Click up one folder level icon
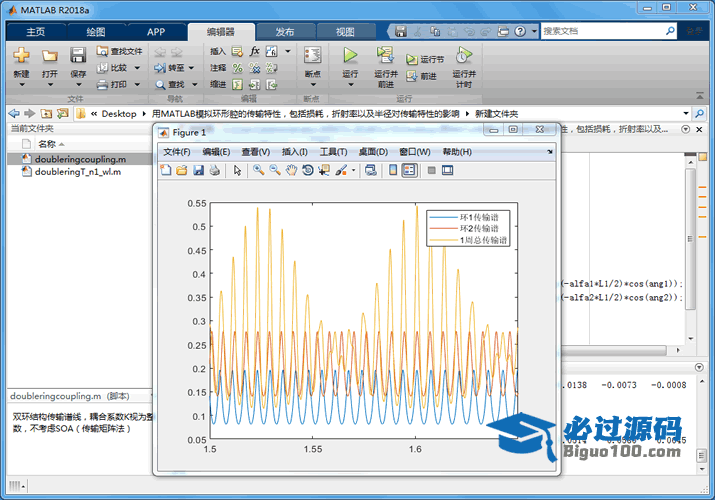The height and width of the screenshot is (500, 715). pos(46,113)
